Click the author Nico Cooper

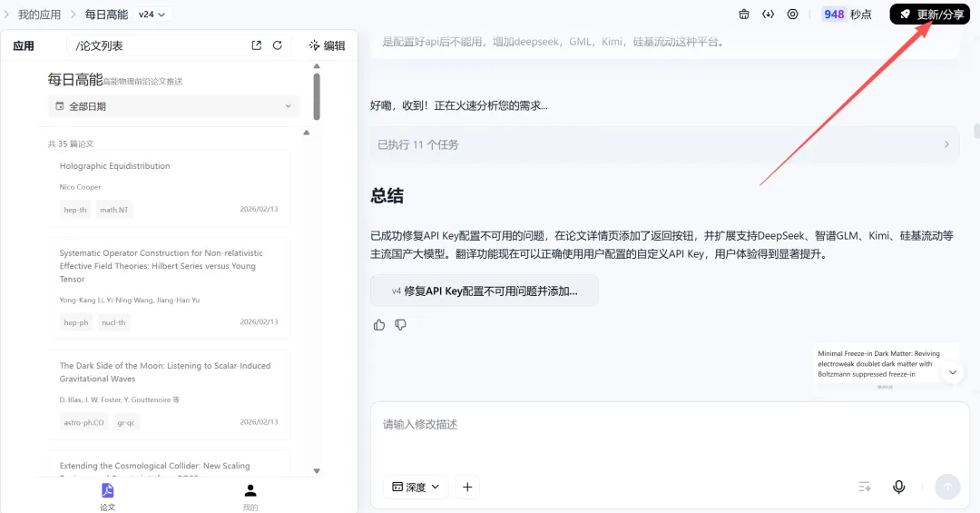(80, 187)
